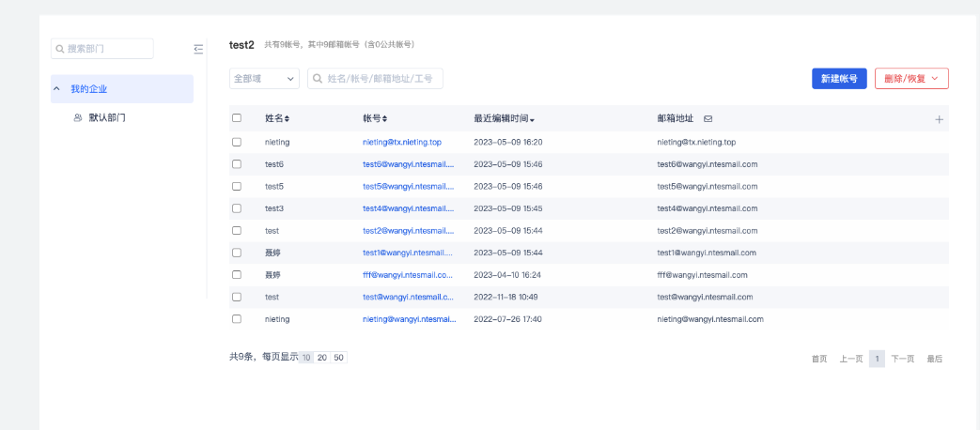
Task: Select checkbox of the nieting@wangyi row
Action: pyautogui.click(x=237, y=319)
